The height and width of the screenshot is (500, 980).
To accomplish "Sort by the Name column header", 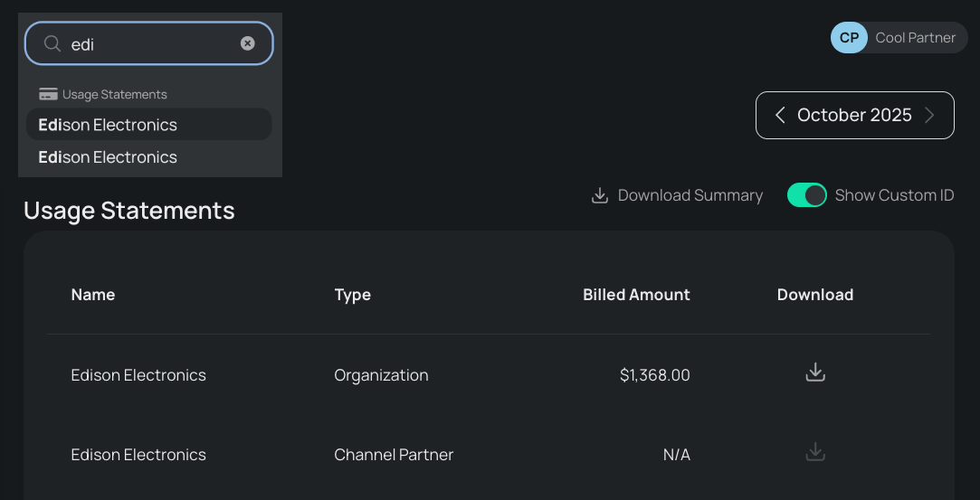I will pyautogui.click(x=93, y=295).
